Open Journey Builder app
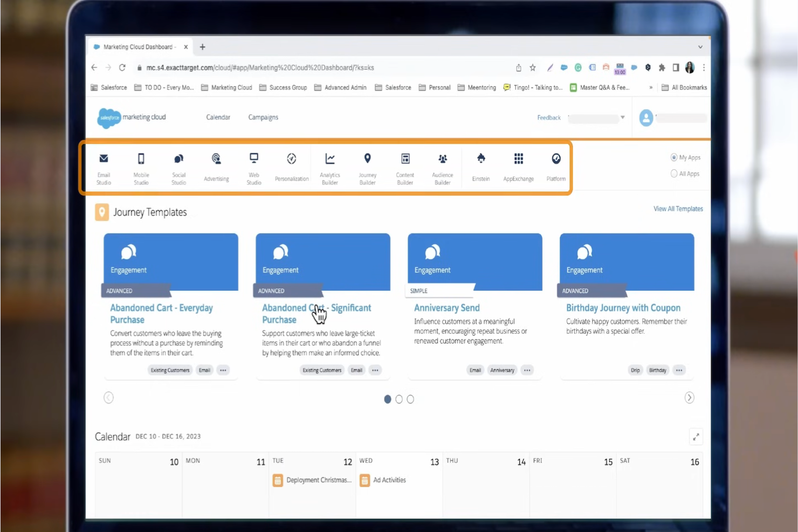The image size is (798, 532). tap(367, 169)
